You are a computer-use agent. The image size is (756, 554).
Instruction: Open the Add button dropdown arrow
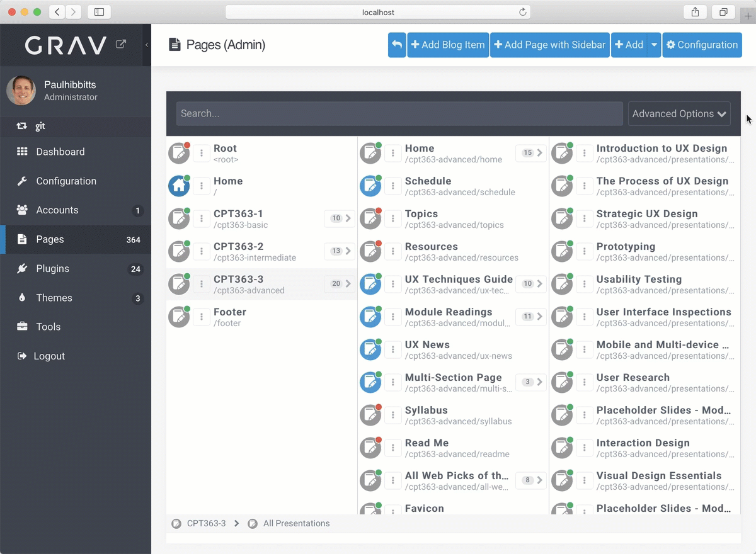pyautogui.click(x=654, y=45)
